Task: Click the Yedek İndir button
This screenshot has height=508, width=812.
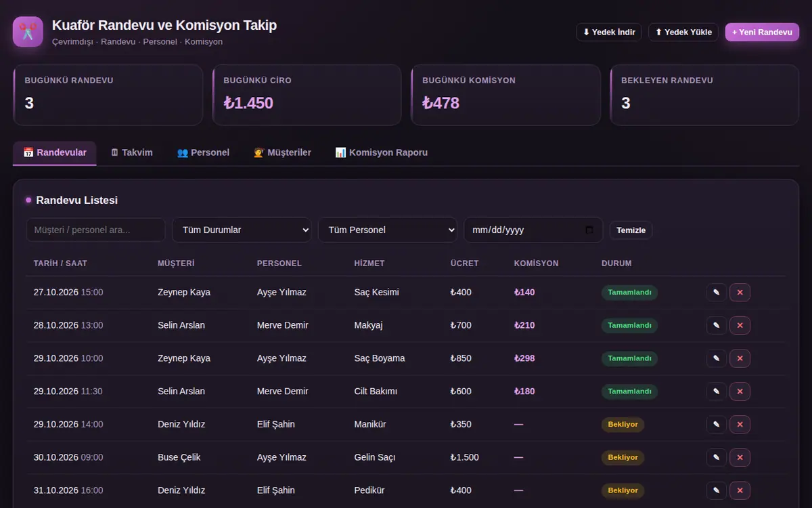Action: click(x=609, y=32)
